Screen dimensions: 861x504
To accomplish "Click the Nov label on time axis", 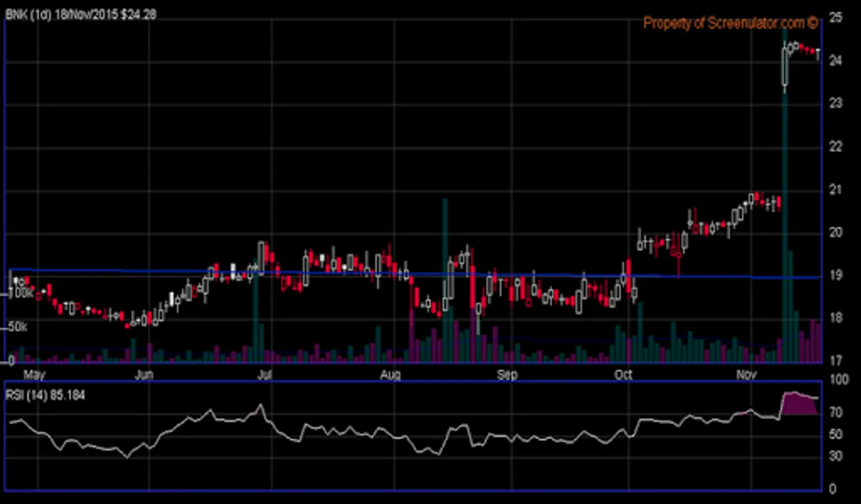I will click(746, 375).
